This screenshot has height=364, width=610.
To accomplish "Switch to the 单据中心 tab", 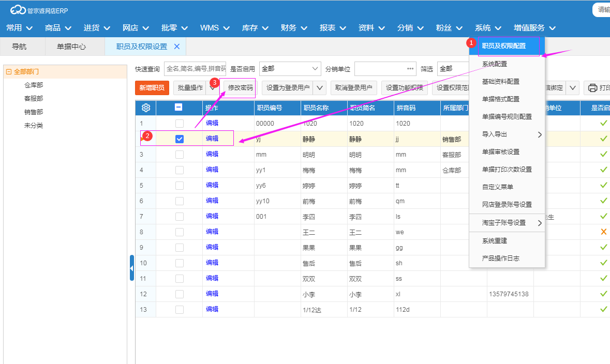I will coord(71,47).
